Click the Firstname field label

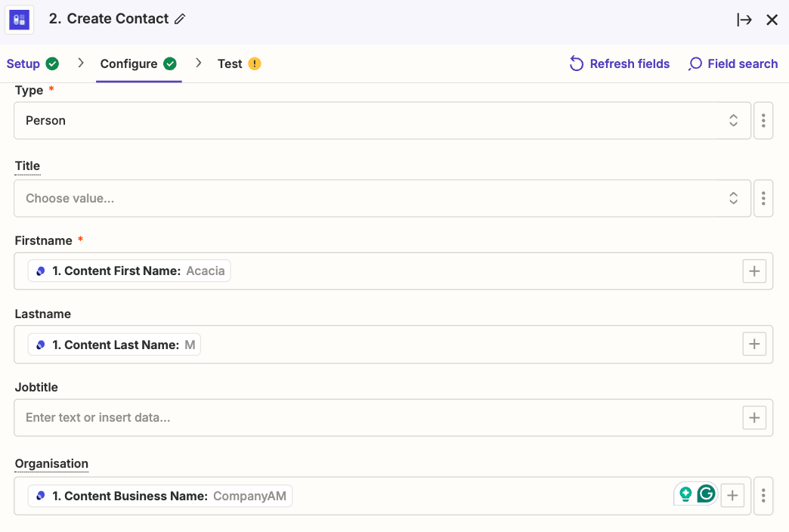tap(43, 240)
